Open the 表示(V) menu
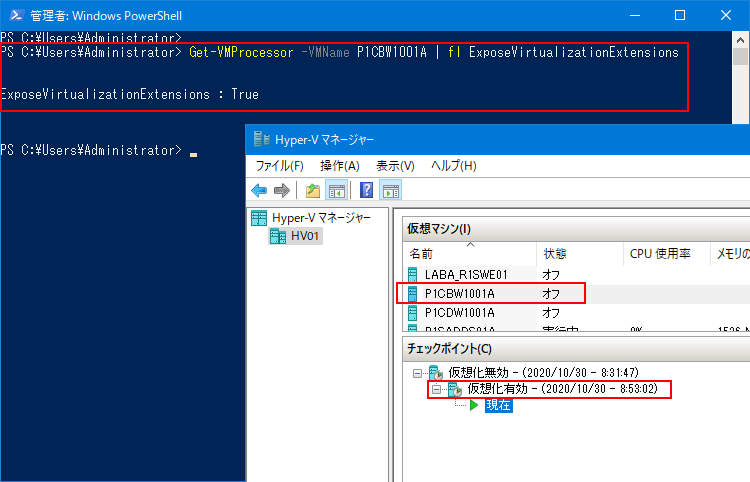 [395, 166]
